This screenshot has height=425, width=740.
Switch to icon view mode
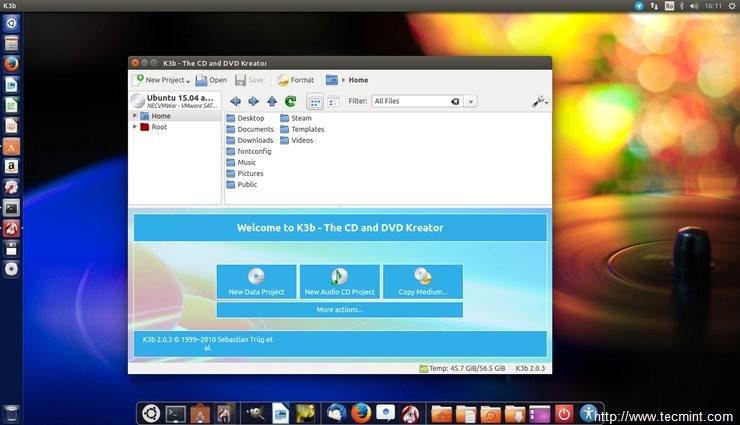314,101
